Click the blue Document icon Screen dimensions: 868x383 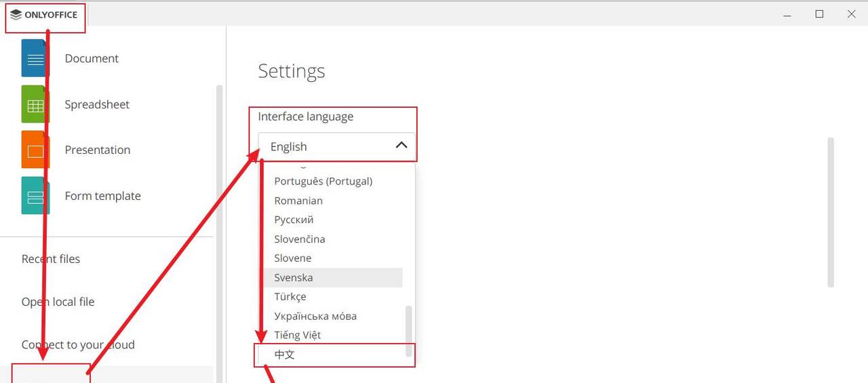pos(35,58)
